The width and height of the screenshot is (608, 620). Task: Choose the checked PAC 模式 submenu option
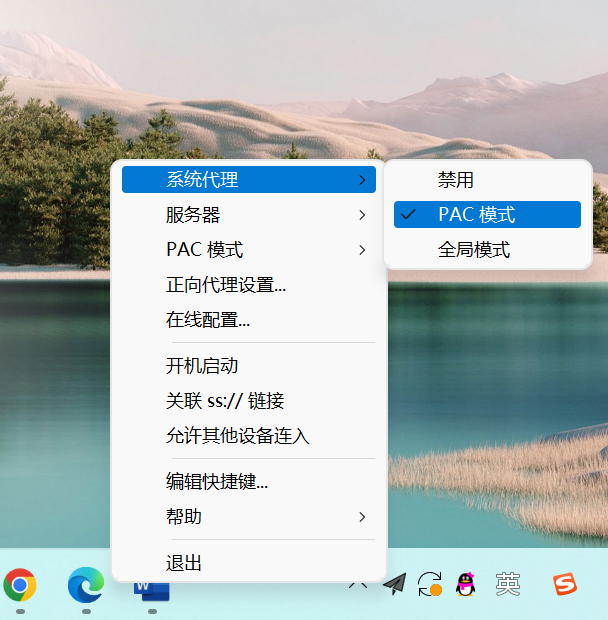point(487,214)
